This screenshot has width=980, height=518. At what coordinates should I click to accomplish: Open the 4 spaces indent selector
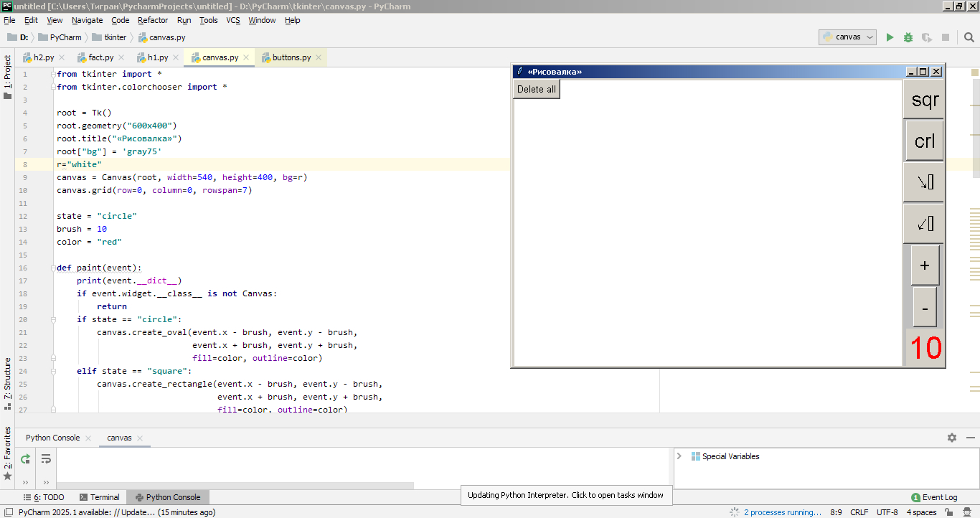click(921, 512)
